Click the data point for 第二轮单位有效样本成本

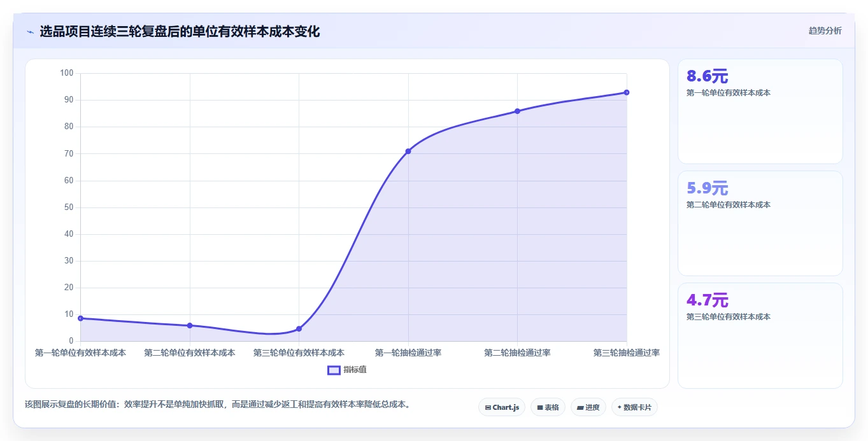[x=190, y=325]
